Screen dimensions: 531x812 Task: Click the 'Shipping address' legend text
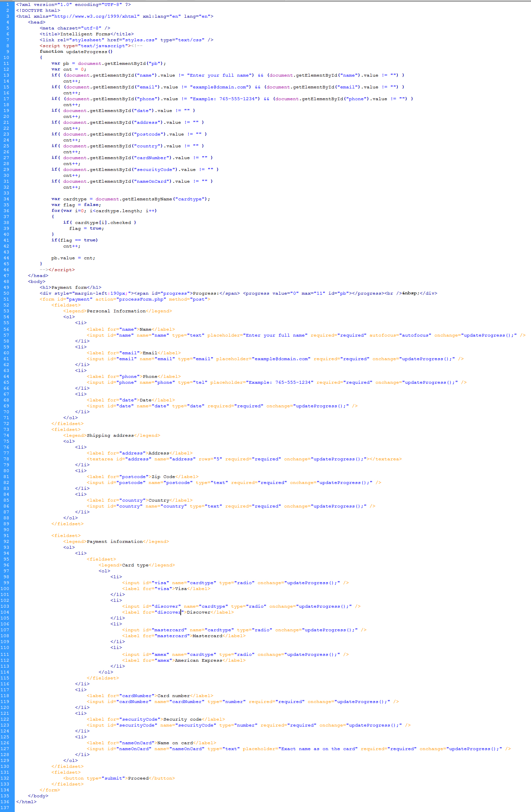tap(110, 436)
